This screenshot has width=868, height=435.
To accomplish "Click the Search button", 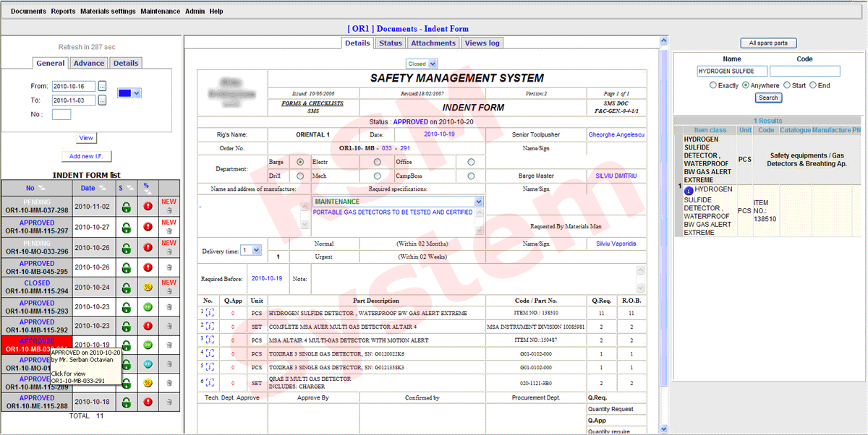I will click(768, 98).
